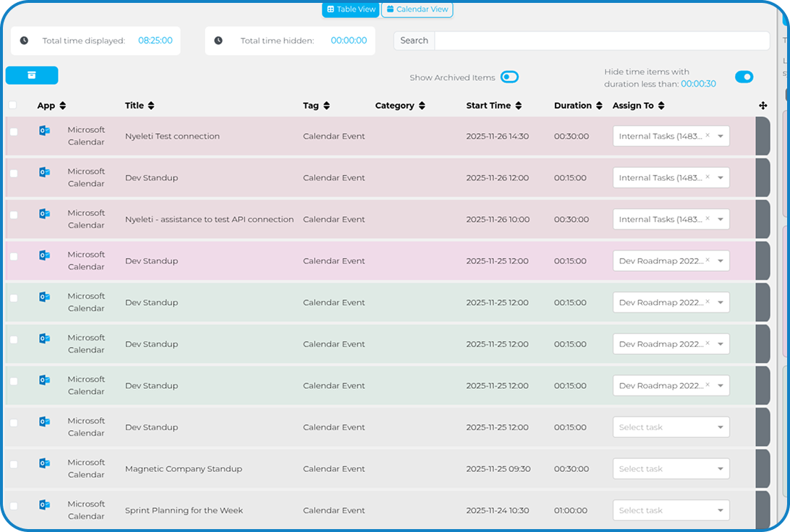Sort by Assign To column arrows
Image resolution: width=790 pixels, height=532 pixels.
coord(661,106)
